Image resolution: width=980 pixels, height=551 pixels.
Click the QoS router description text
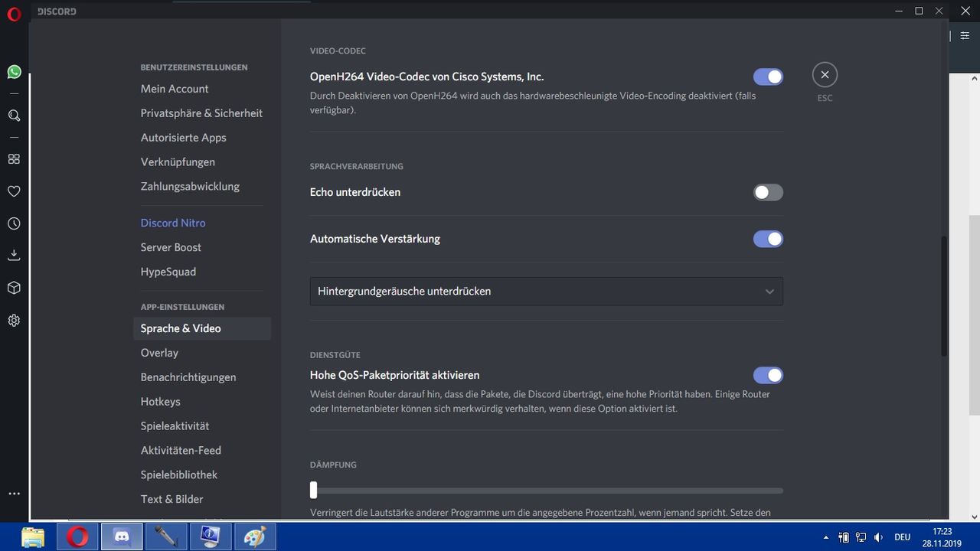[x=540, y=402]
